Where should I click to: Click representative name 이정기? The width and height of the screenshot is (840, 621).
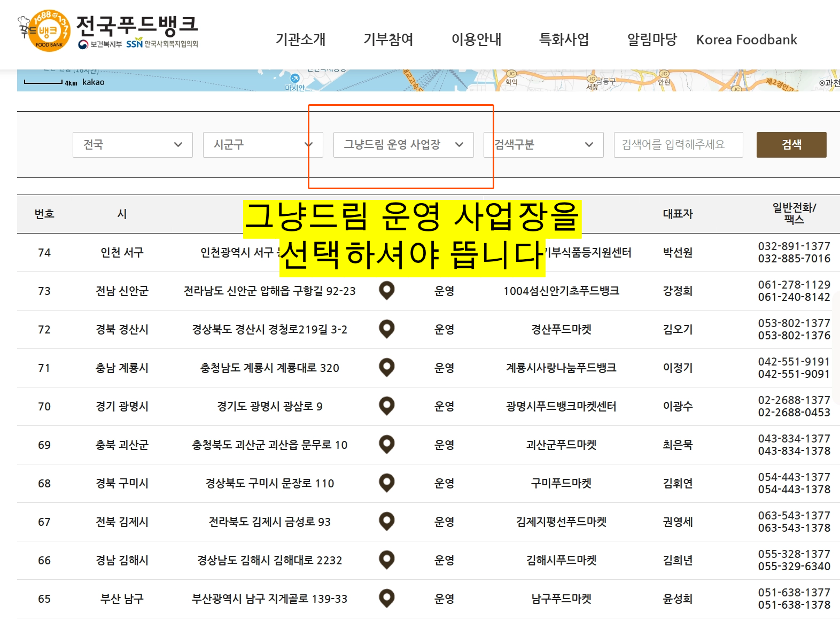coord(678,368)
